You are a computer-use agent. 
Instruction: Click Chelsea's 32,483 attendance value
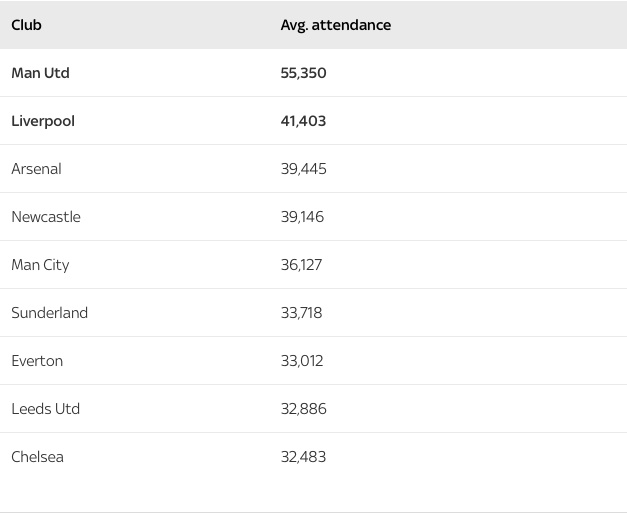click(303, 457)
